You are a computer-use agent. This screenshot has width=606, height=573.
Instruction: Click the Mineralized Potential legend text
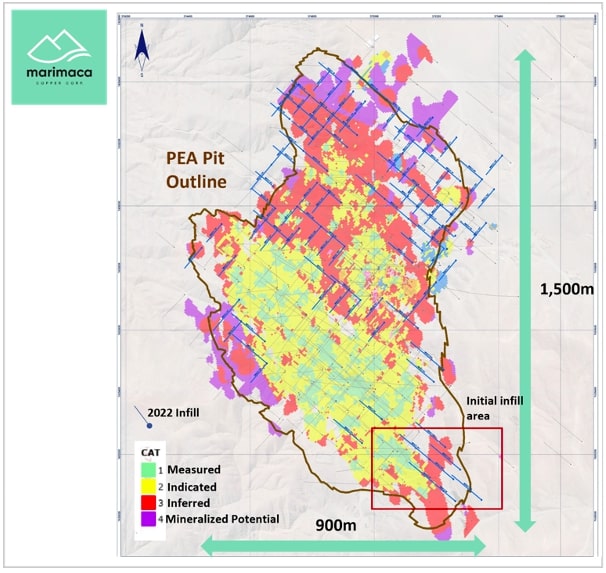(223, 519)
